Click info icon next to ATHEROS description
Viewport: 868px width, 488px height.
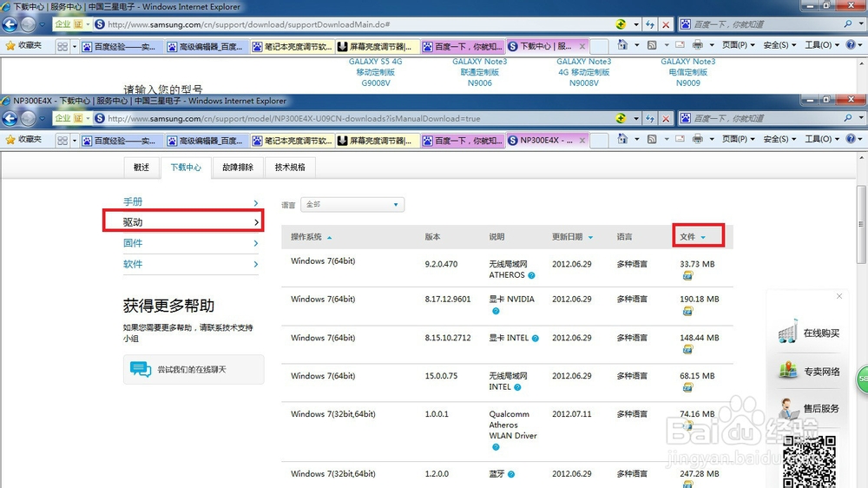click(x=531, y=275)
